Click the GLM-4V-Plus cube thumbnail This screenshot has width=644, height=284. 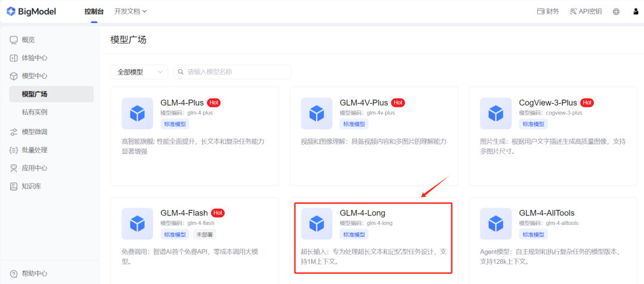point(317,113)
